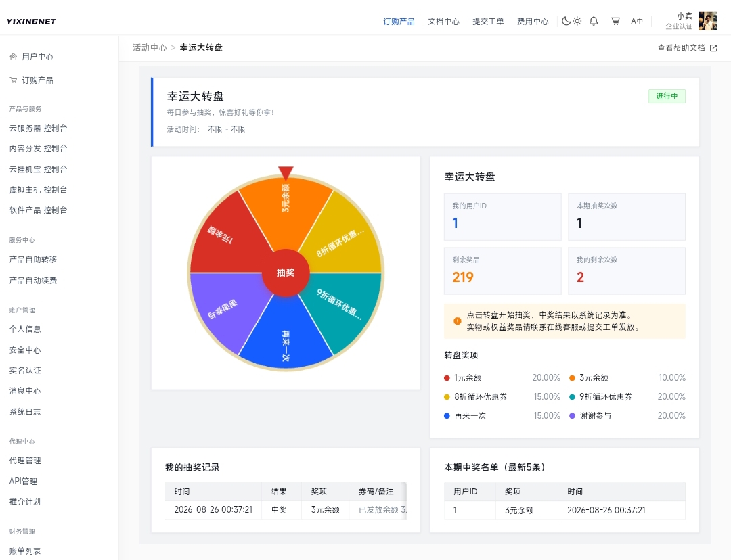
Task: Click cart icon beside sidebar 订购产品
Action: [x=14, y=80]
